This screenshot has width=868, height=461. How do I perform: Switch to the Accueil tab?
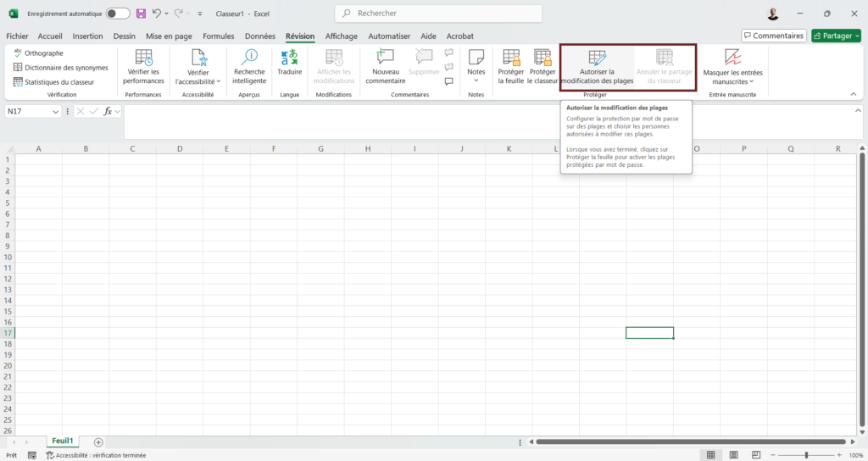point(50,36)
